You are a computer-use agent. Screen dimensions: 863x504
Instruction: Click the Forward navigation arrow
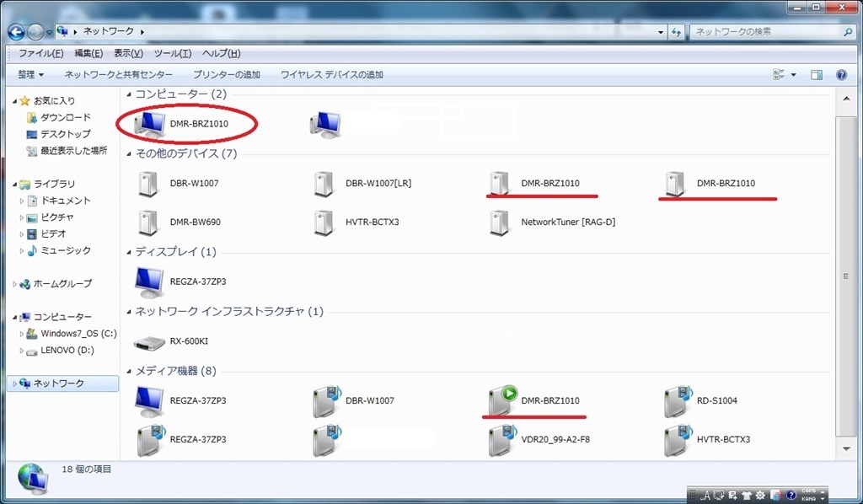35,32
